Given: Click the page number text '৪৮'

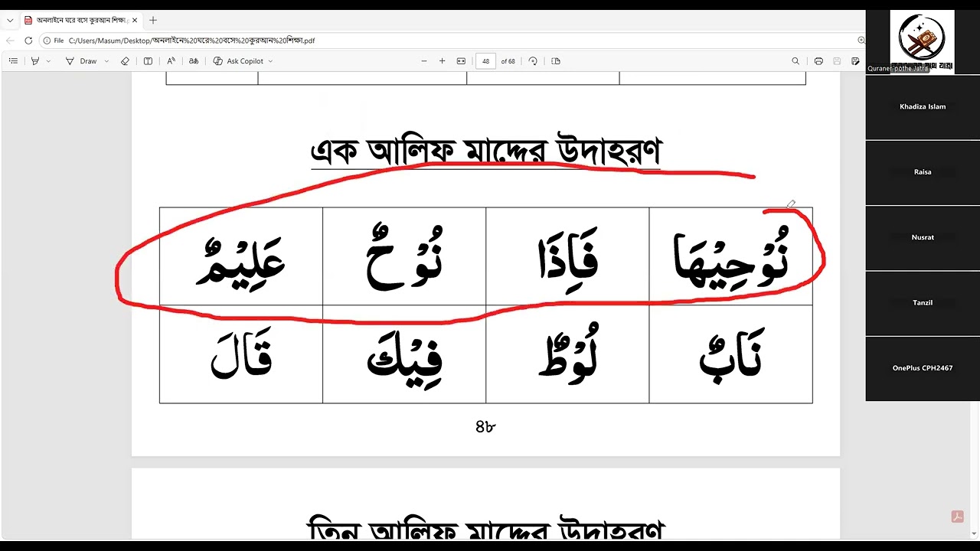Looking at the screenshot, I should click(x=485, y=427).
